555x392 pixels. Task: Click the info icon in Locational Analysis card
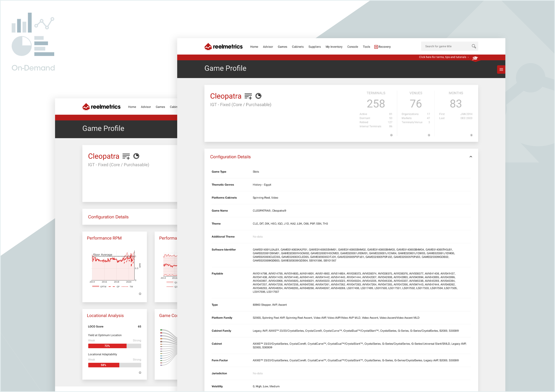140,372
